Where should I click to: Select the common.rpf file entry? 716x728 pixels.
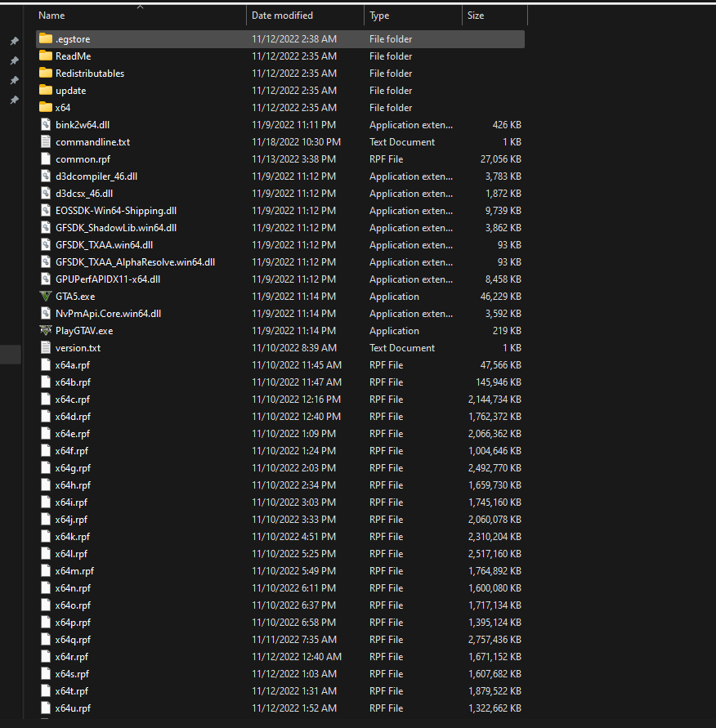78,159
